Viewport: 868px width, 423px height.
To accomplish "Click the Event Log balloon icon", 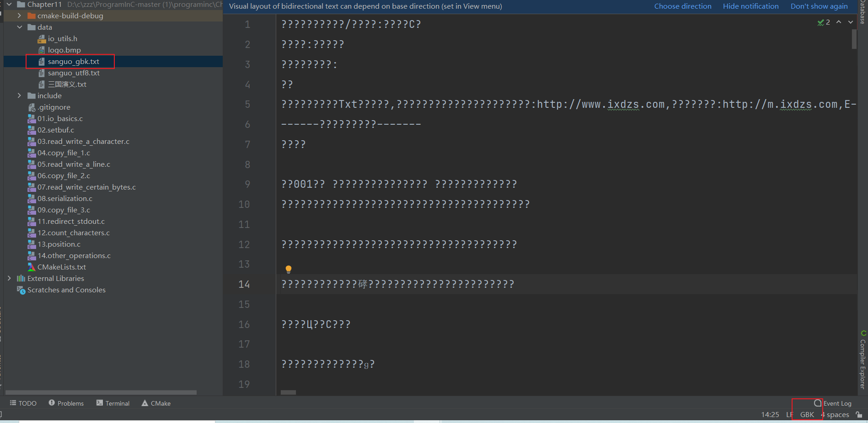I will click(818, 403).
